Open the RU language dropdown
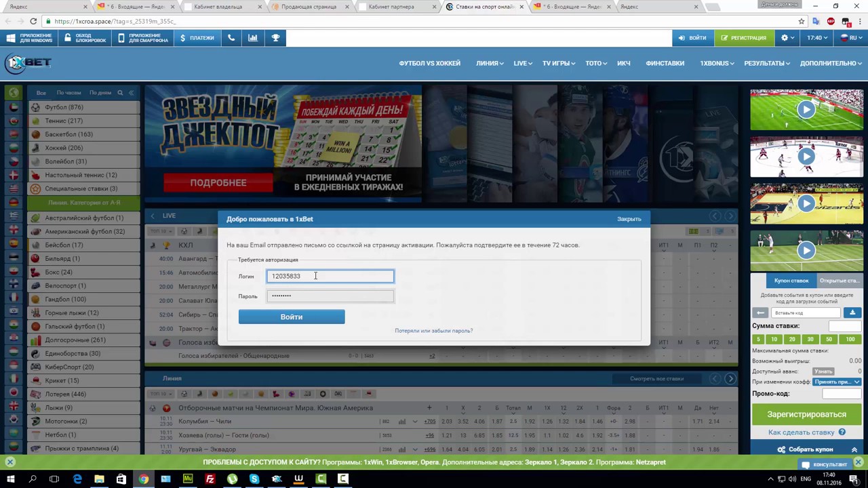Viewport: 868px width, 488px height. click(852, 38)
